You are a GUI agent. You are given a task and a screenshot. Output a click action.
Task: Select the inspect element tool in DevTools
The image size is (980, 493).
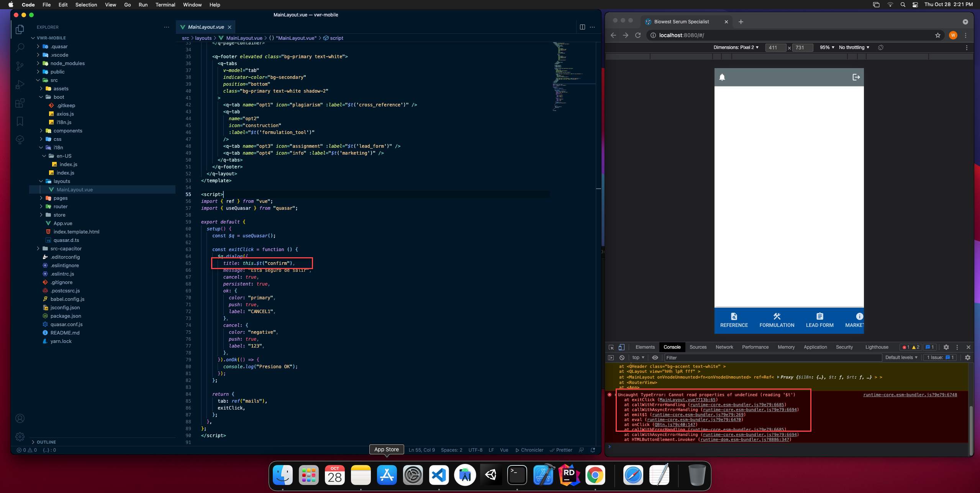(x=611, y=347)
